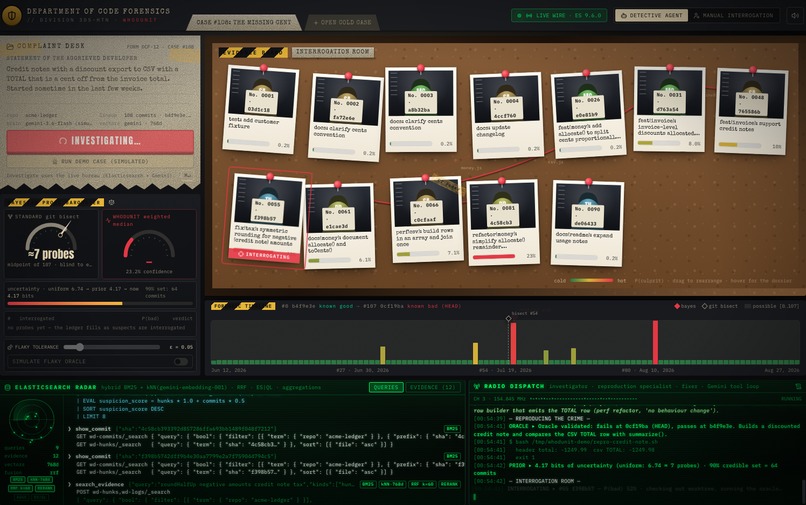Click the red pushpin on suspect No. 0001
This screenshot has height=505, width=806.
264,68
